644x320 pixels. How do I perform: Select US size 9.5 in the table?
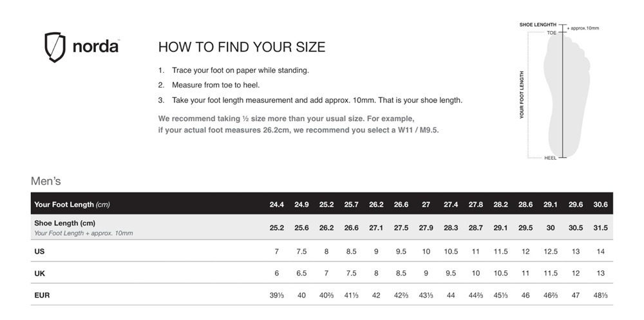click(401, 251)
